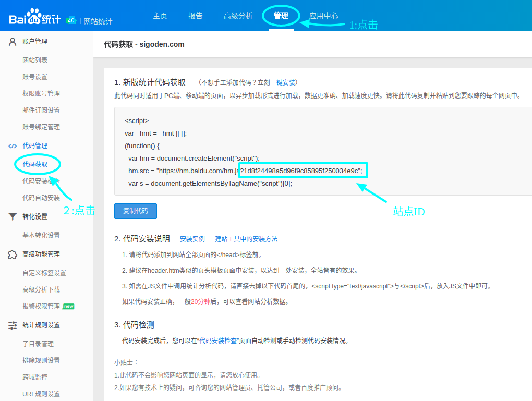Viewport: 532px width, 401px height.
Task: Open 邮件订阅设置
Action: (41, 110)
